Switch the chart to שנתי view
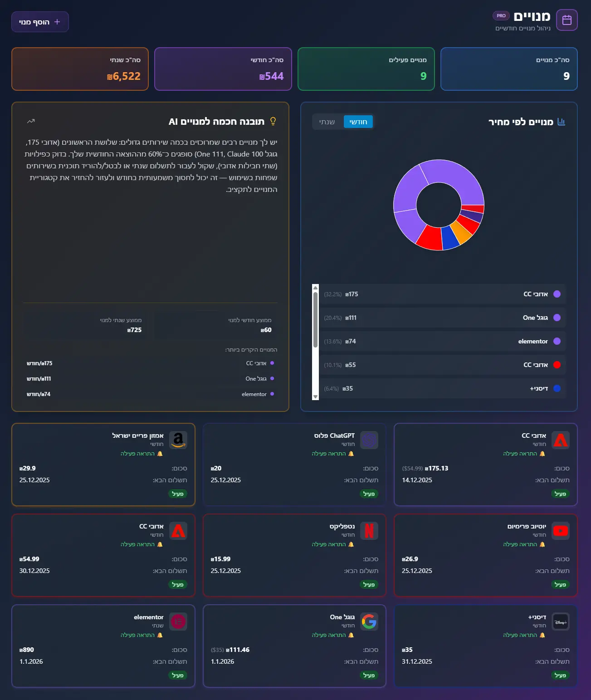The image size is (591, 700). pyautogui.click(x=327, y=122)
